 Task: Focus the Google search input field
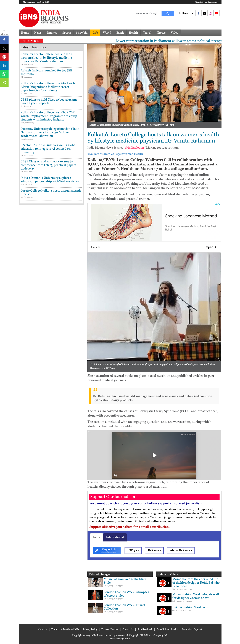[x=146, y=14]
